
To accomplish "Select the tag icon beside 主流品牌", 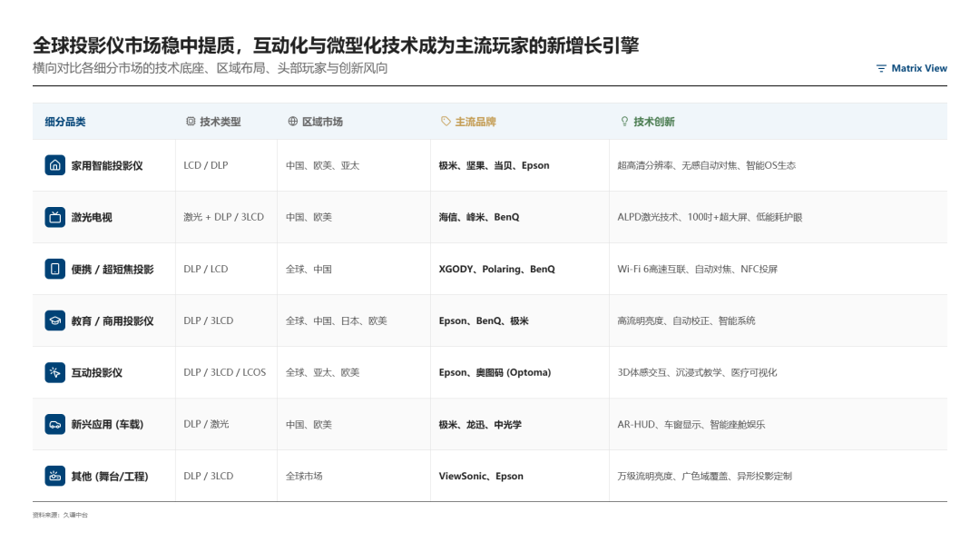I will coord(444,121).
